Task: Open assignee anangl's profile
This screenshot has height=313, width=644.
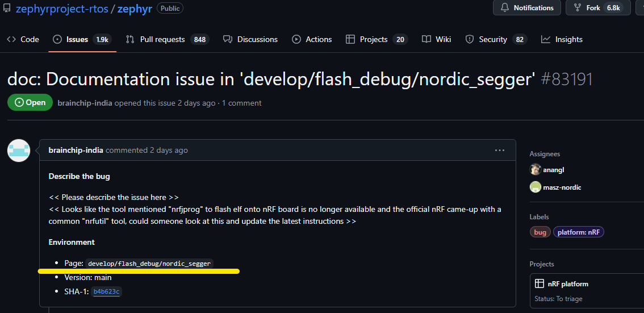Action: pos(553,169)
